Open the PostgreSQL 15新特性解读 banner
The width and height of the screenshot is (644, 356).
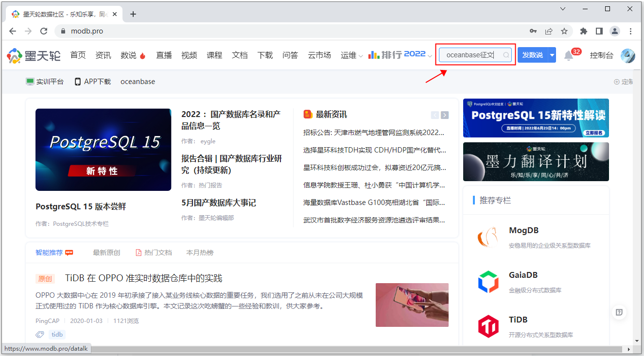coord(536,118)
